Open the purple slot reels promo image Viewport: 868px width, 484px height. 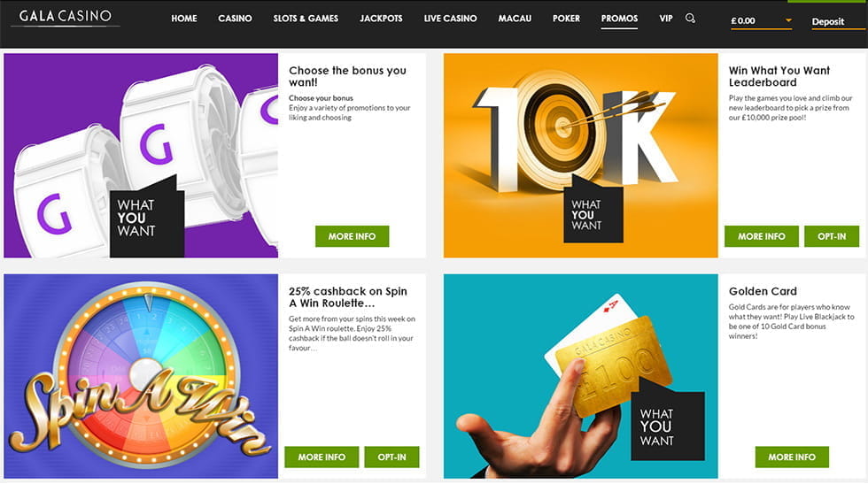[x=141, y=156]
